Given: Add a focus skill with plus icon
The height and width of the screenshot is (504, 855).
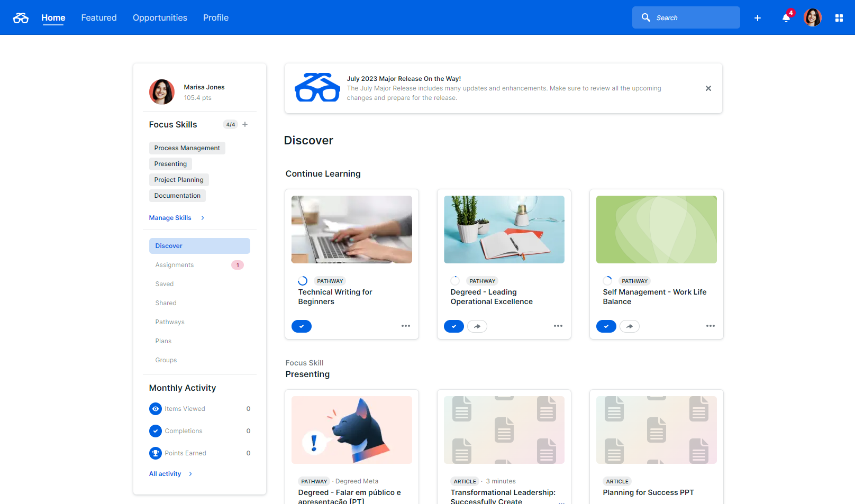Looking at the screenshot, I should 245,125.
